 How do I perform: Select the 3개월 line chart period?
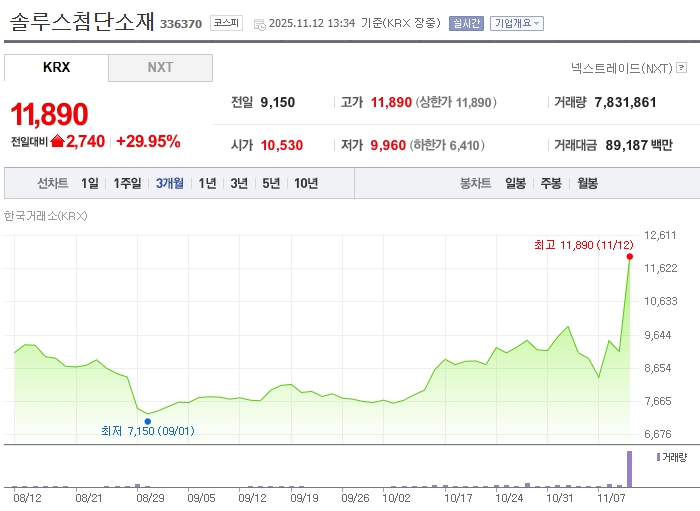click(170, 183)
